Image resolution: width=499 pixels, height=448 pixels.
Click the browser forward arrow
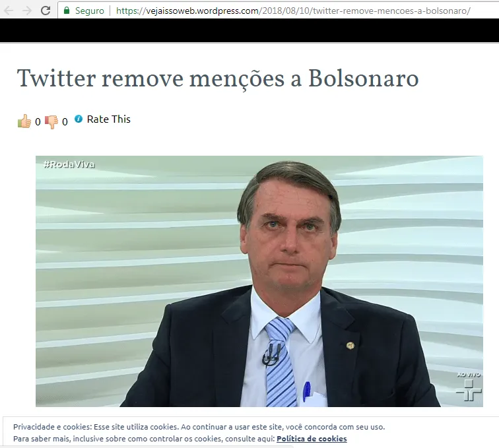(27, 11)
